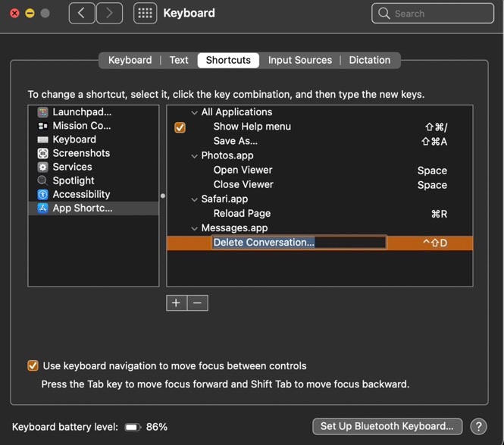This screenshot has width=504, height=445.
Task: Select Launchpad category text
Action: tap(82, 112)
